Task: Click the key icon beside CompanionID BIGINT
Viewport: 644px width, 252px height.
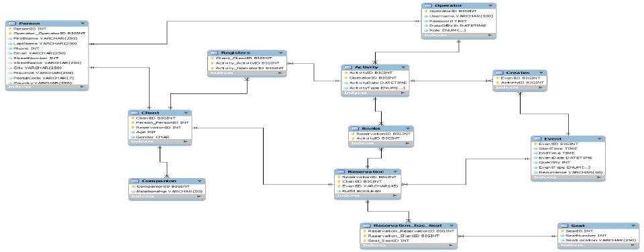Action: point(133,187)
